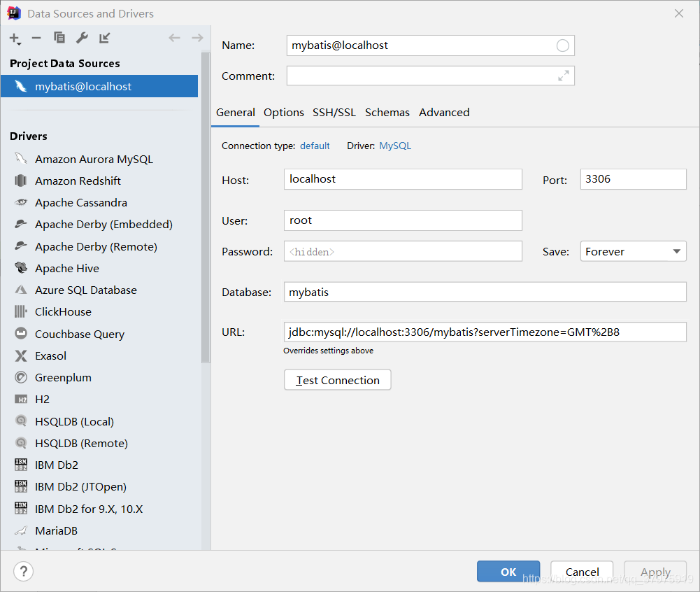Screen dimensions: 700x592
Task: Go forward with the right arrow
Action: [x=197, y=38]
